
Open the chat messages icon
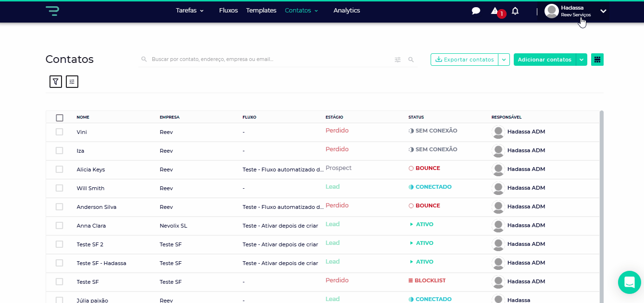476,11
